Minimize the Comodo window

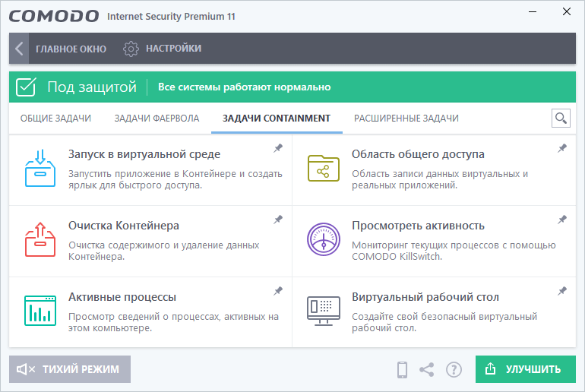[x=533, y=11]
